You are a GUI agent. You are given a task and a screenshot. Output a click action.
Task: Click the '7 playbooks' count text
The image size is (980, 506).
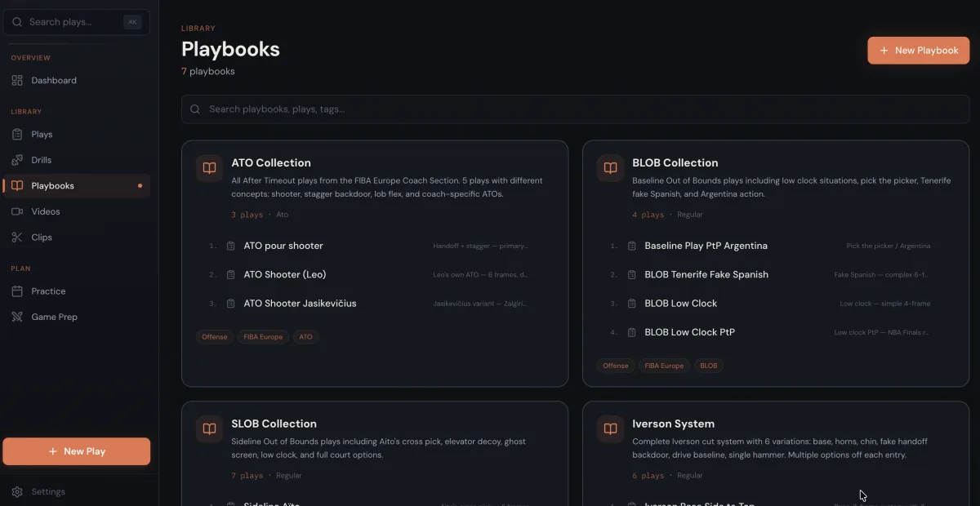[208, 71]
